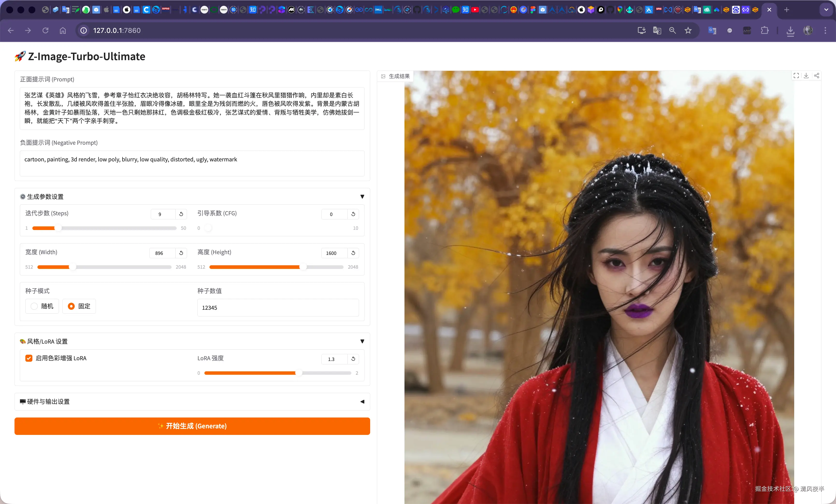The width and height of the screenshot is (836, 504).
Task: Click the 生成结果 panel tab label
Action: [399, 76]
